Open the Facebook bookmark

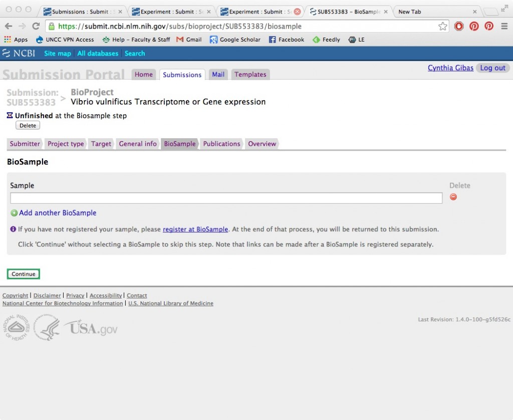click(x=287, y=40)
